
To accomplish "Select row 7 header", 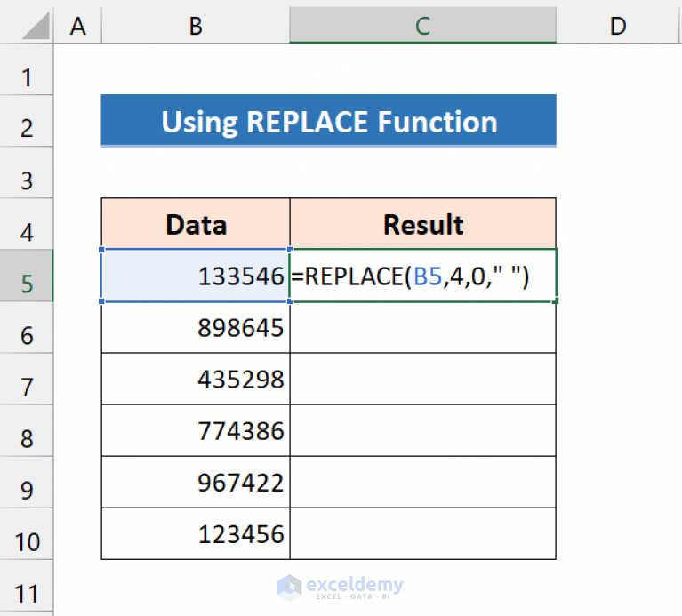I will point(27,379).
